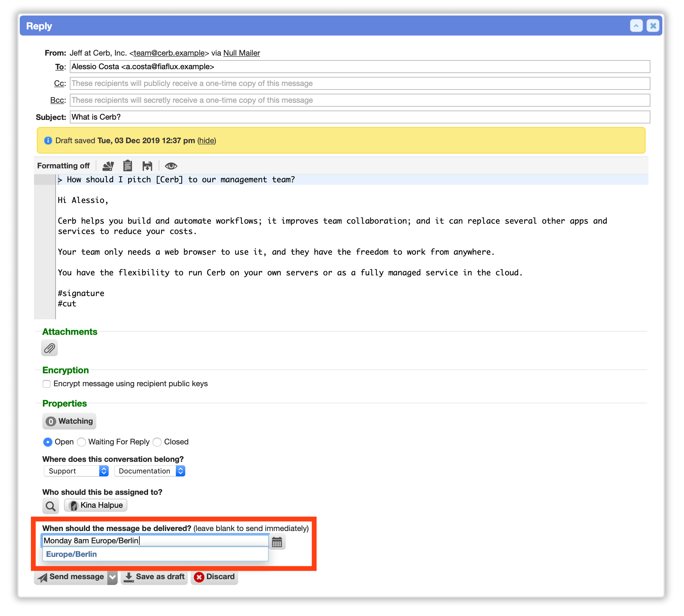Click the 'You have the flexibility' paragraph

(x=290, y=273)
